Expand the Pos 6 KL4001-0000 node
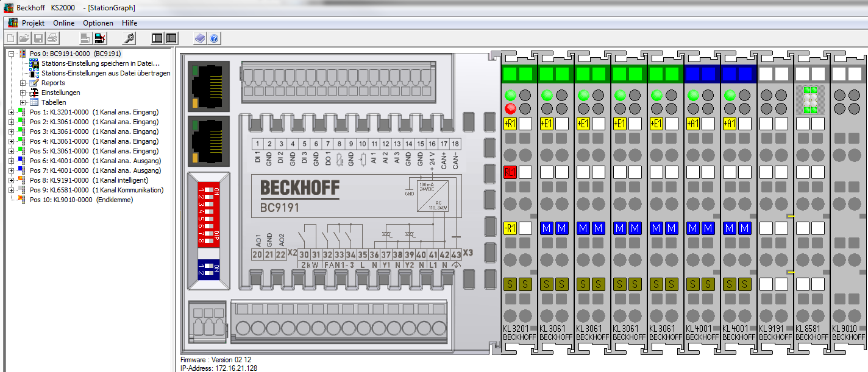Image resolution: width=868 pixels, height=372 pixels. click(11, 161)
